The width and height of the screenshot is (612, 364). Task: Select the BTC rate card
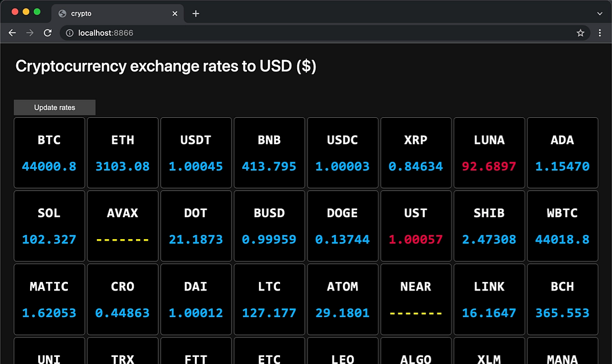(x=49, y=153)
